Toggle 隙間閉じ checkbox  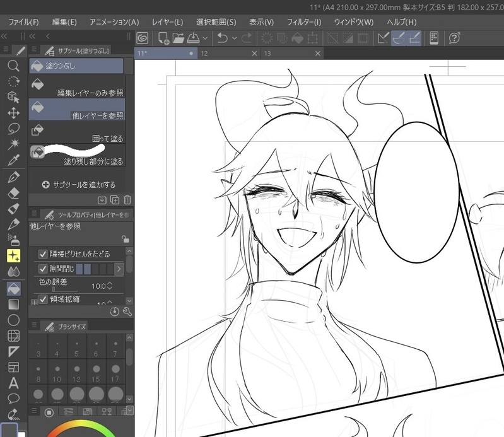coord(43,269)
